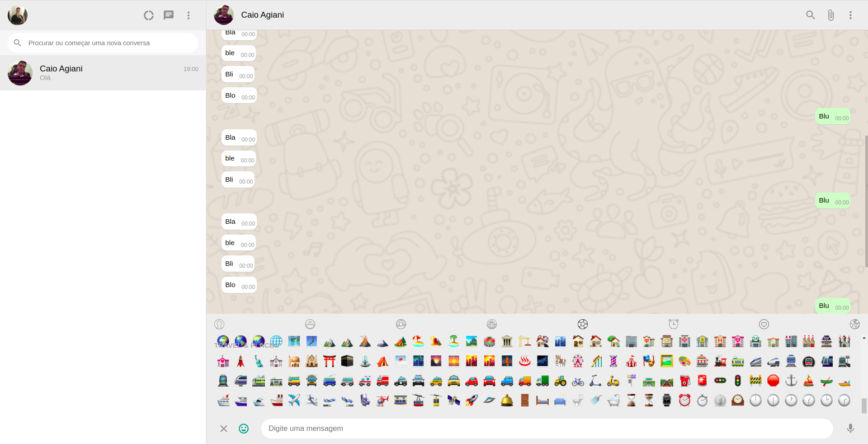Toggle the smiley emoji picker button
Image resolution: width=868 pixels, height=444 pixels.
click(244, 428)
